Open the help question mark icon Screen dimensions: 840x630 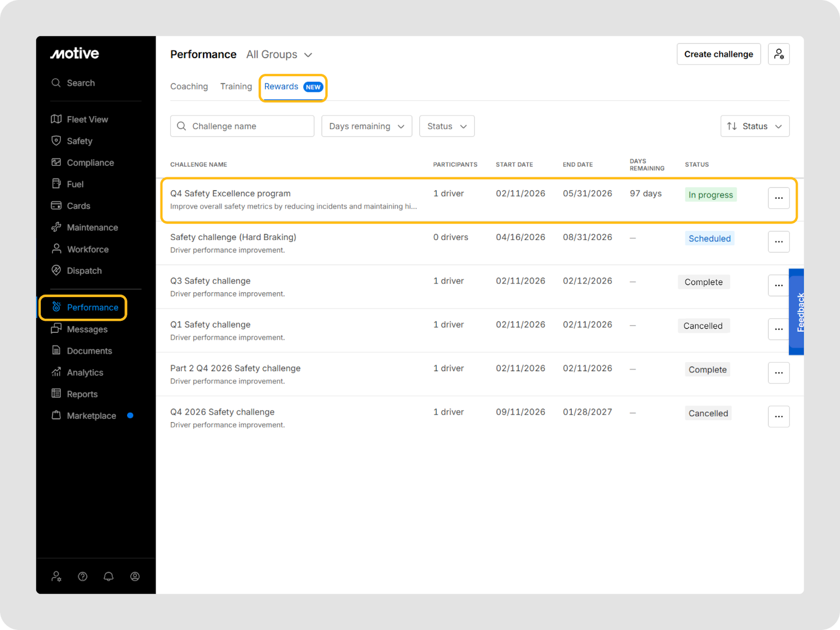pyautogui.click(x=82, y=576)
